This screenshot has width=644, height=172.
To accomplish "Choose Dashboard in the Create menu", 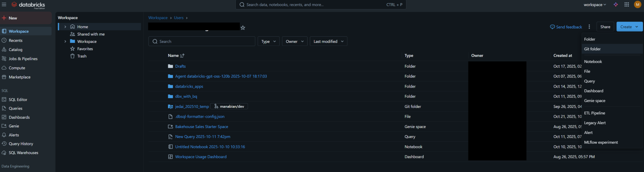I will (612, 91).
